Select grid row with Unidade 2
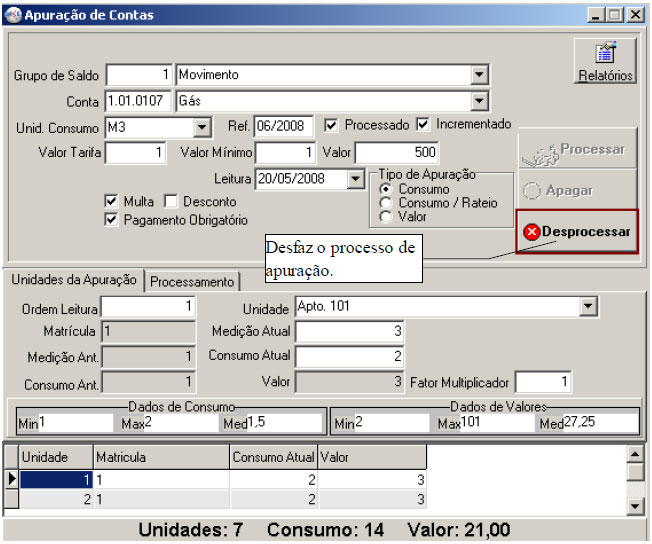This screenshot has width=652, height=544. coord(223,499)
